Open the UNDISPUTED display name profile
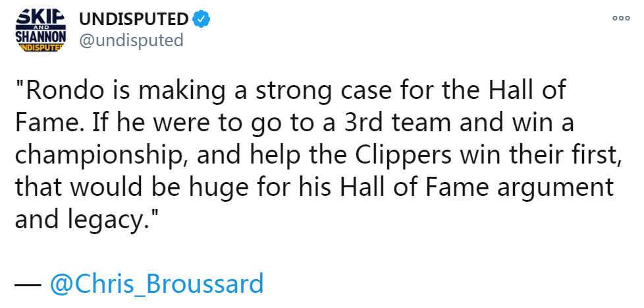 [x=134, y=19]
